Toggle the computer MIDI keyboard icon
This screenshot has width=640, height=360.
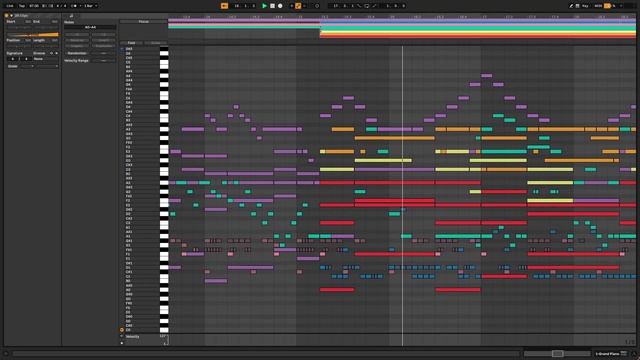577,6
